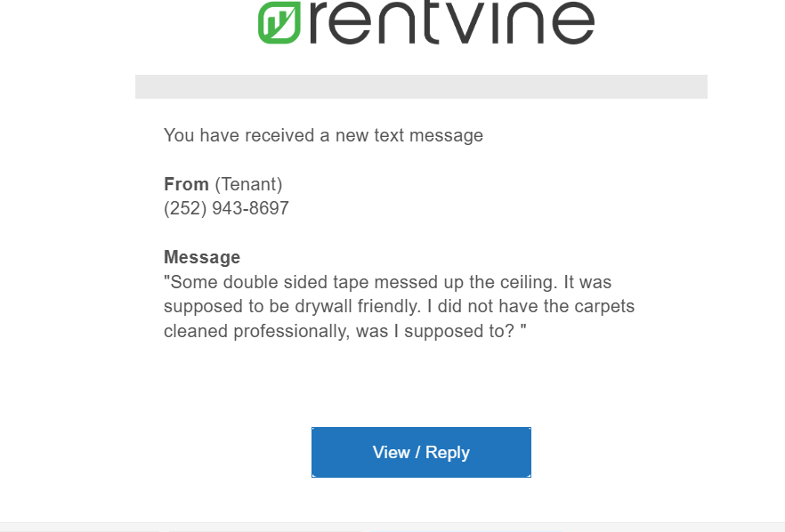Click the word carpets in the message

[x=604, y=306]
